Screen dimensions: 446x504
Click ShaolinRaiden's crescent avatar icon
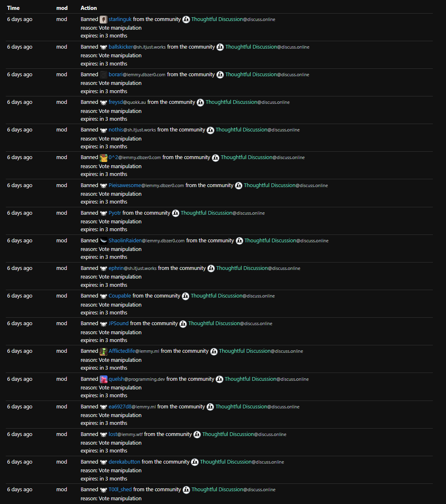[103, 241]
